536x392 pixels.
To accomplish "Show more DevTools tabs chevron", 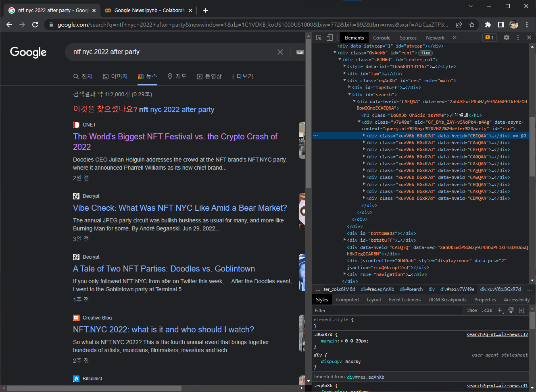I will click(x=455, y=37).
